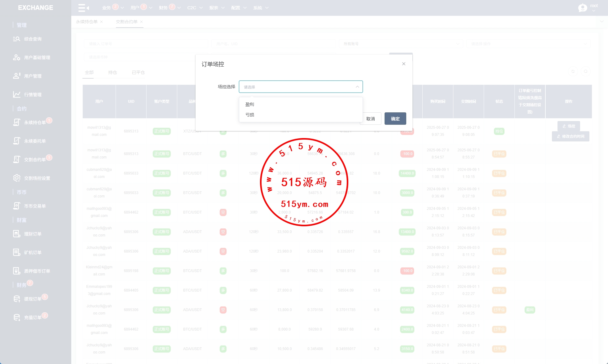
Task: Click the 确定 confirm button
Action: [x=395, y=119]
